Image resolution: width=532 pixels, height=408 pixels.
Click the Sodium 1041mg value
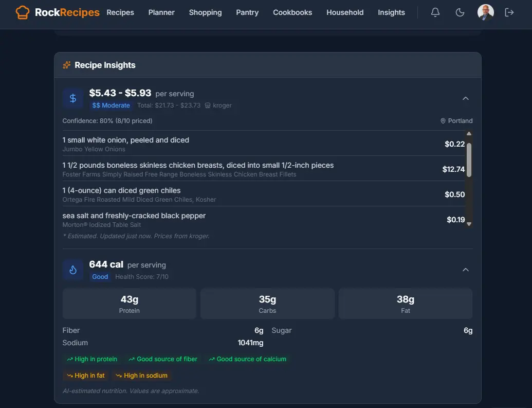click(250, 343)
